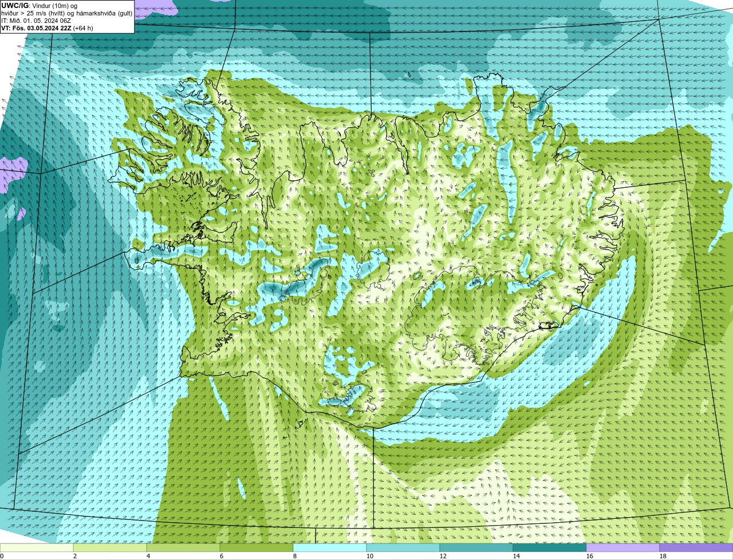Click the 12–14 m/s teal legend swatch
Viewport: 733px width, 560px height.
pos(476,548)
